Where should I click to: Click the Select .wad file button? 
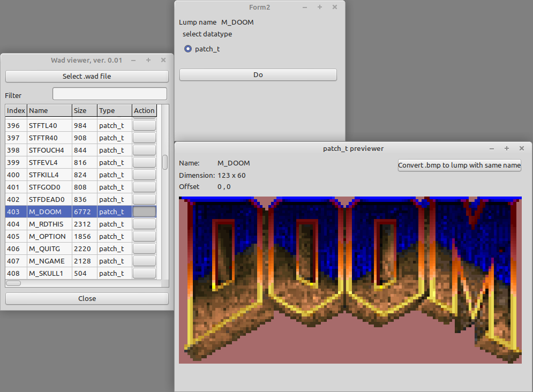coord(87,76)
